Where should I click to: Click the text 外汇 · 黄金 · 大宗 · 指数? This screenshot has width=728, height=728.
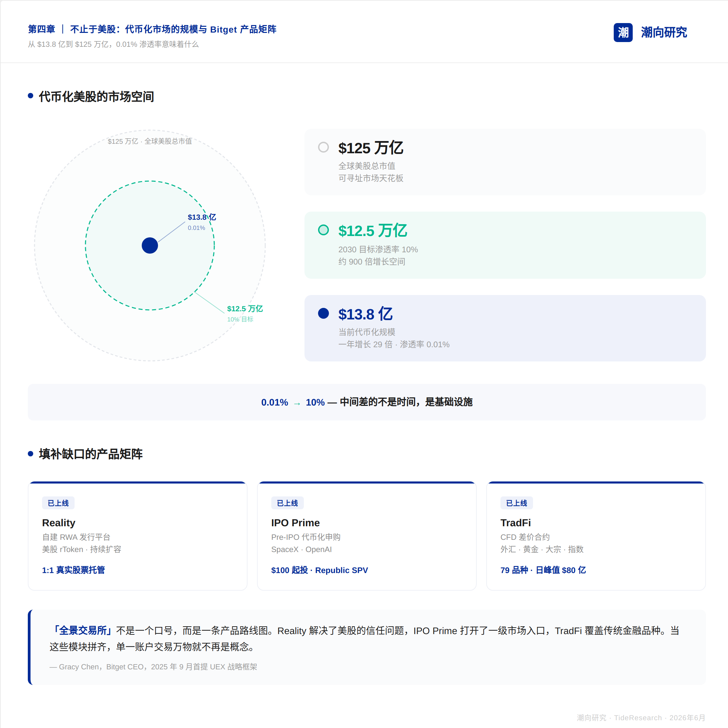pos(542,549)
